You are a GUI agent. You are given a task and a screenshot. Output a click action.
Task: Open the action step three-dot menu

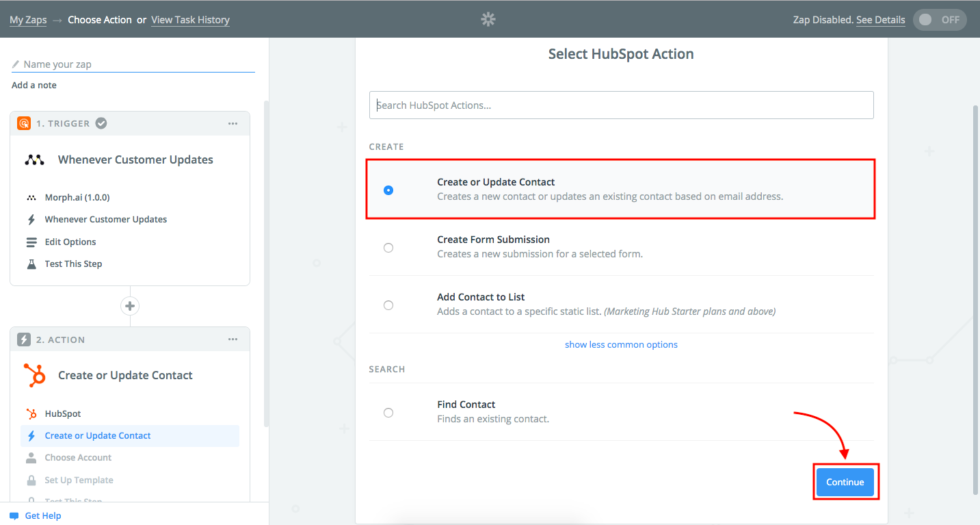[x=233, y=340]
